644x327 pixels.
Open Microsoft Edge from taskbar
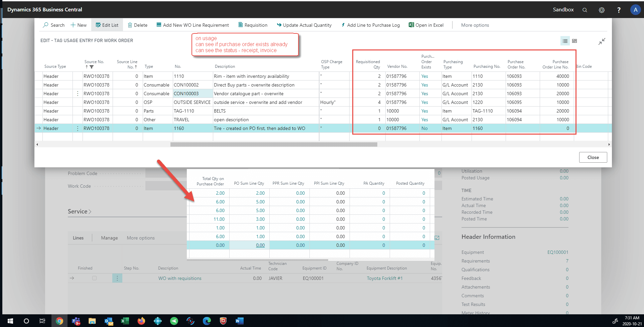coord(207,321)
